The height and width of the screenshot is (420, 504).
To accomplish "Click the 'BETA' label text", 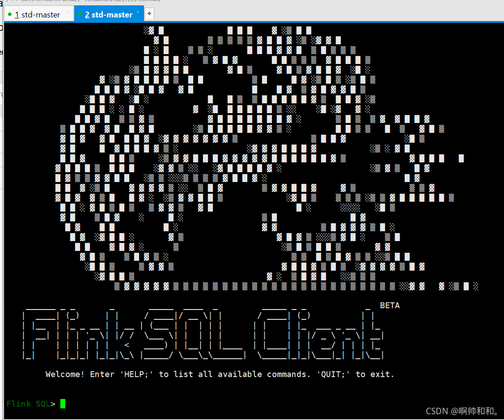I will click(x=390, y=305).
